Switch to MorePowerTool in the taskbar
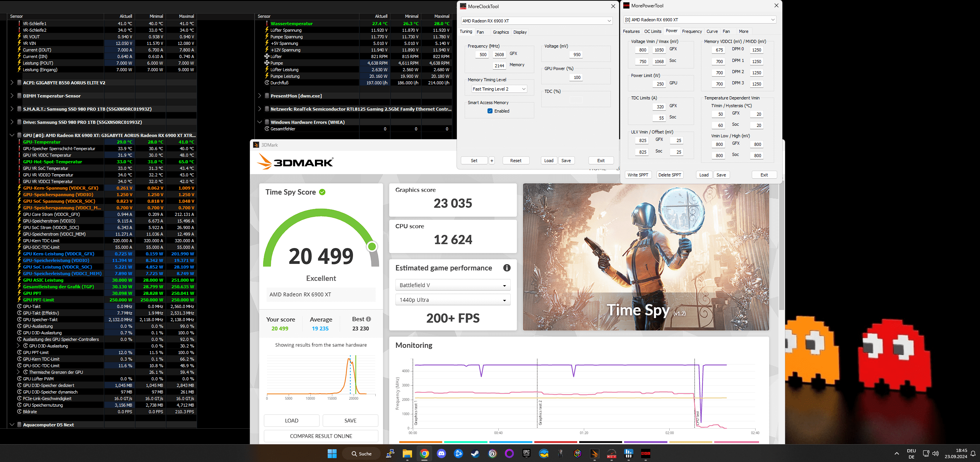980x462 pixels. click(646, 453)
